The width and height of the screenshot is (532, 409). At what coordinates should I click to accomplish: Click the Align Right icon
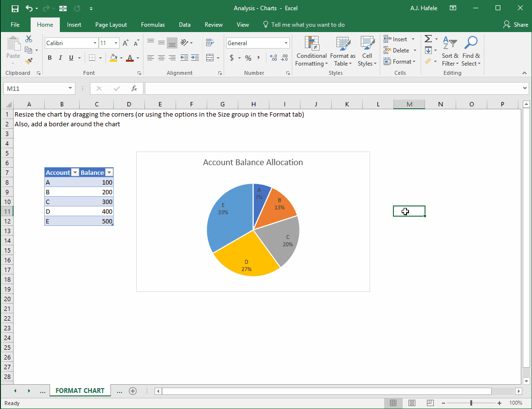[x=172, y=58]
